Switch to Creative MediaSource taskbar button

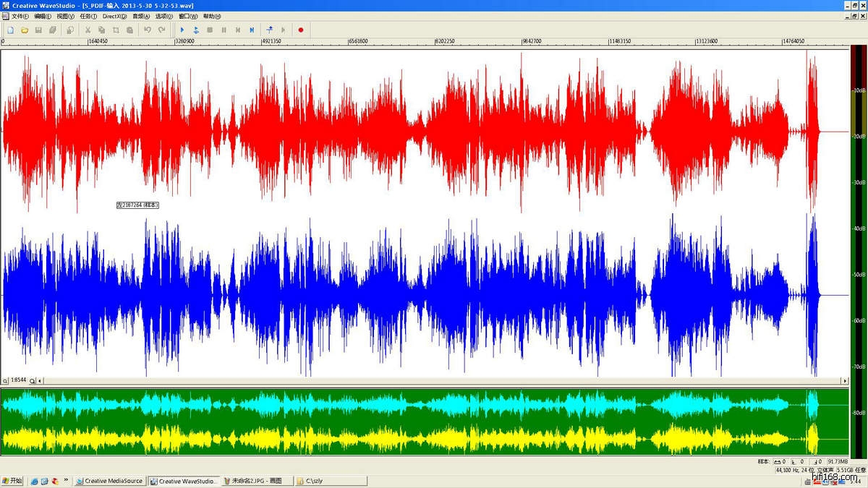(110, 481)
